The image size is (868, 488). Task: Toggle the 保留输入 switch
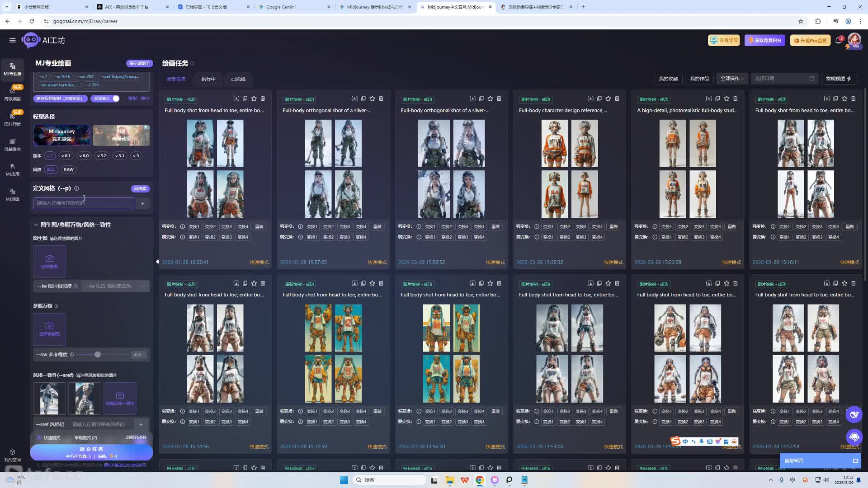tap(115, 99)
